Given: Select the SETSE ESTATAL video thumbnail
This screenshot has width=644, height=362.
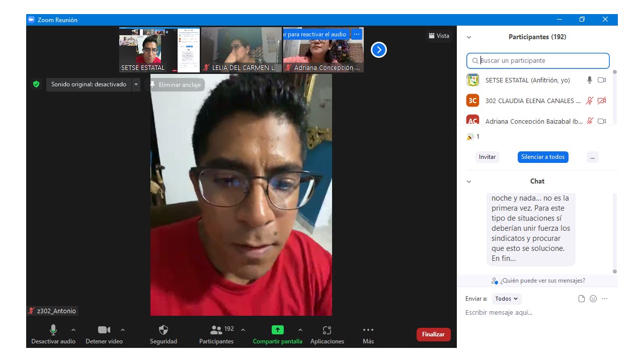Looking at the screenshot, I should [159, 50].
